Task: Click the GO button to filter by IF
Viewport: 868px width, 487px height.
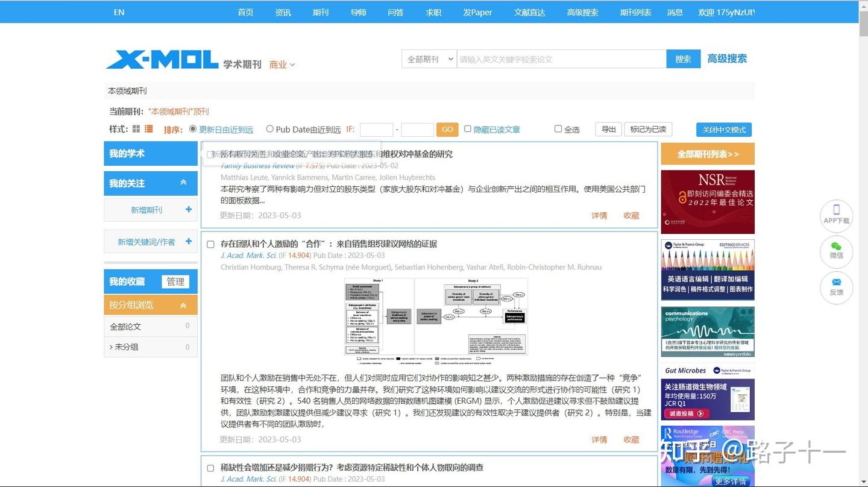Action: tap(447, 128)
